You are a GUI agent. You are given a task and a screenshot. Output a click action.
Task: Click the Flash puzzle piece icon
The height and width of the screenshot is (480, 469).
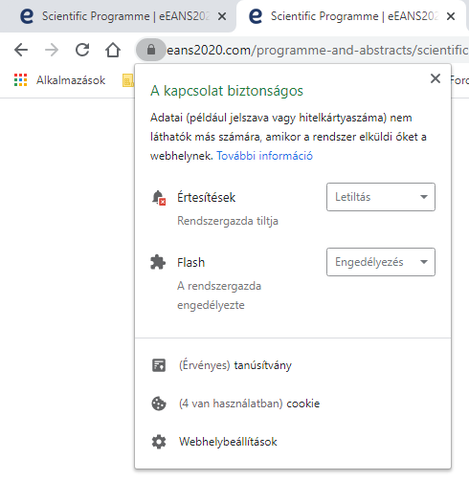[158, 262]
